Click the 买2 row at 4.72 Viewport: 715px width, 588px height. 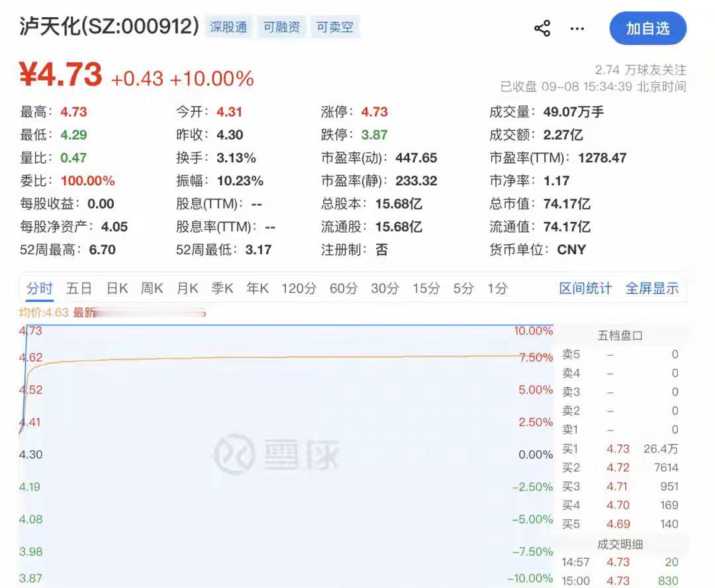coord(620,467)
